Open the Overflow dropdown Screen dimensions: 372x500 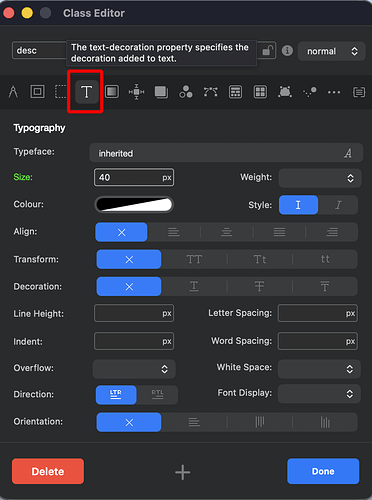click(134, 369)
